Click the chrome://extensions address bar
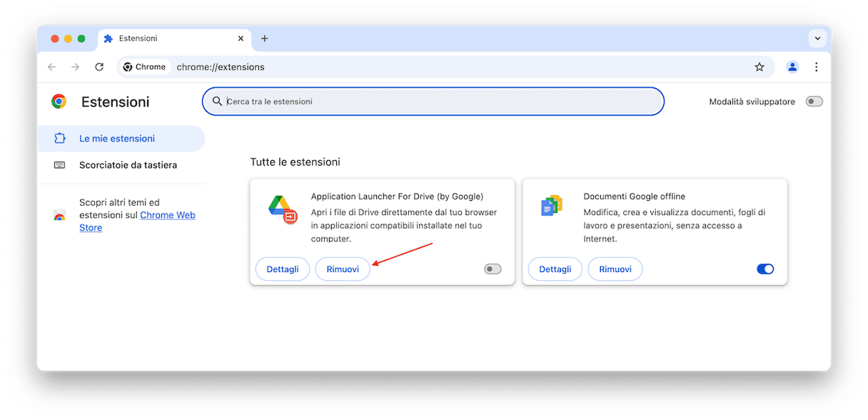The image size is (868, 420). (x=444, y=67)
